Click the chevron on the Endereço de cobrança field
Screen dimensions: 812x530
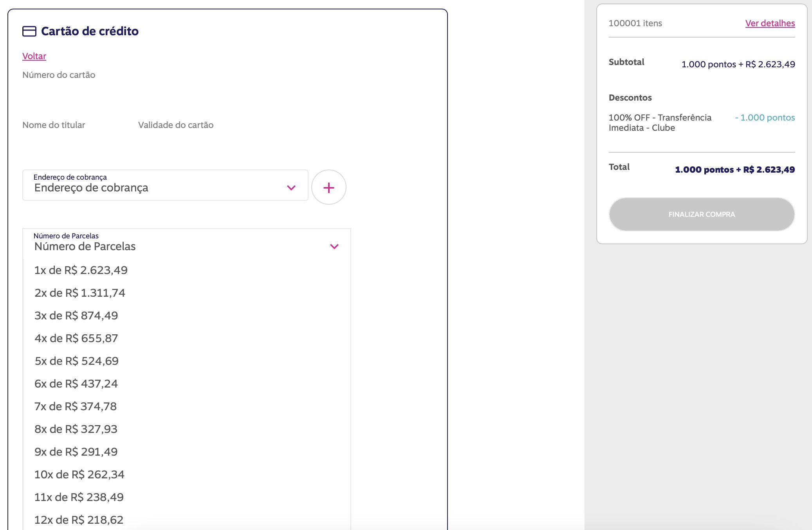291,188
